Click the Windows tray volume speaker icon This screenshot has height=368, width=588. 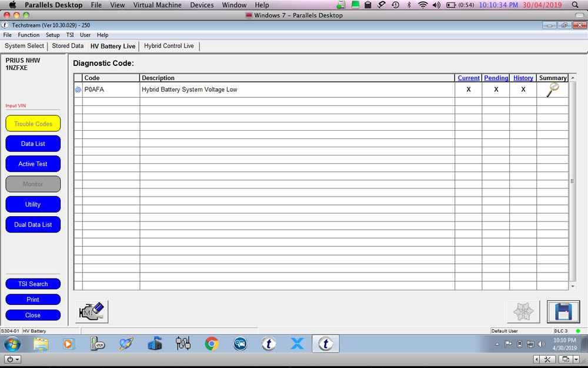pyautogui.click(x=541, y=344)
